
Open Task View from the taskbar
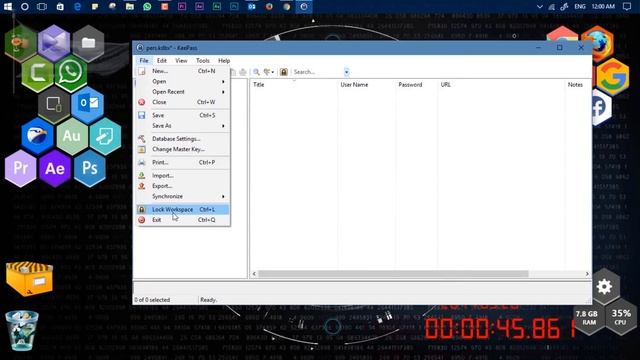42,7
